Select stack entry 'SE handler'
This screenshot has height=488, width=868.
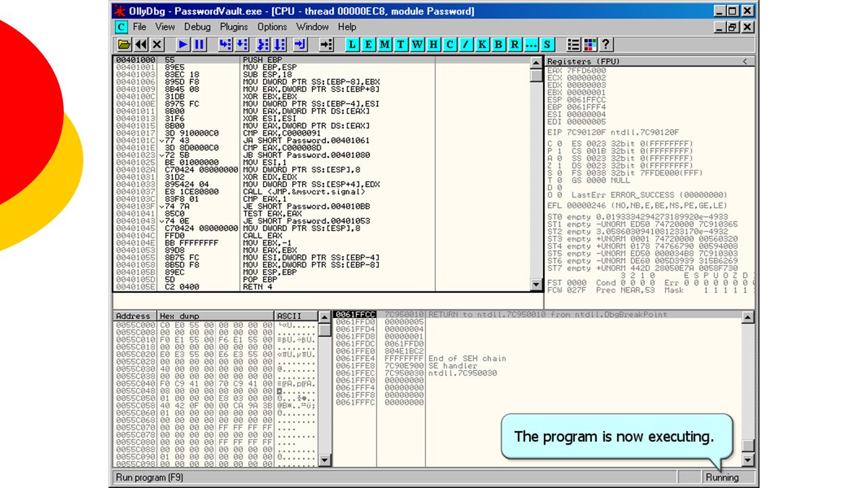click(x=537, y=365)
